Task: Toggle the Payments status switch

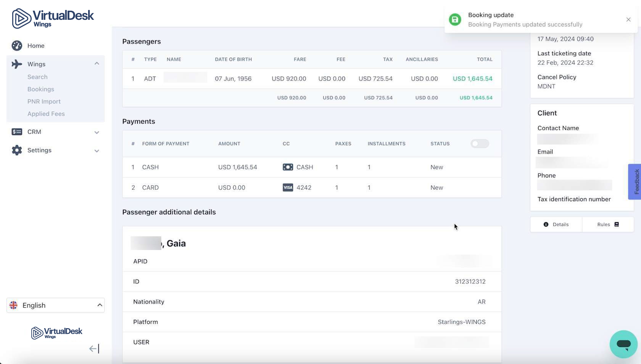Action: [x=479, y=144]
